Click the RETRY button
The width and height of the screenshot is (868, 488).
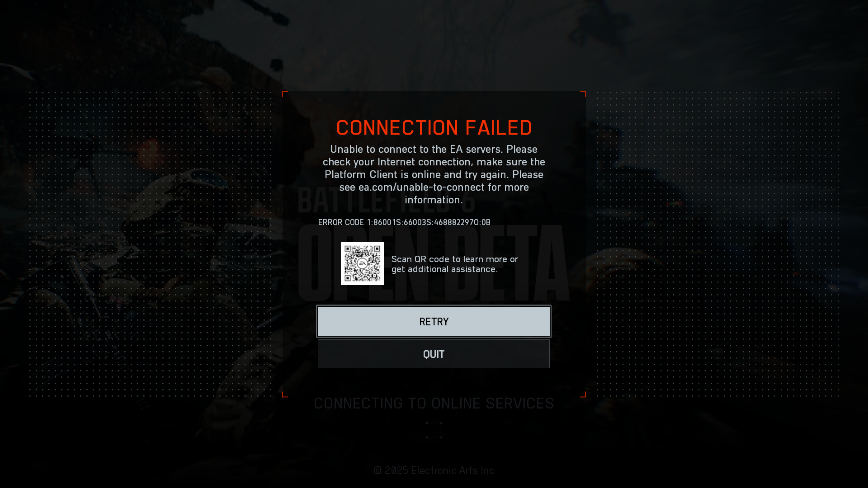tap(434, 321)
